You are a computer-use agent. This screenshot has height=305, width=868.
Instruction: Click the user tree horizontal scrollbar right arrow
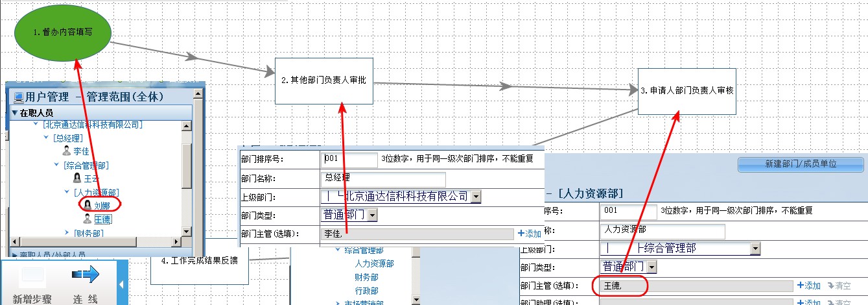(x=176, y=243)
